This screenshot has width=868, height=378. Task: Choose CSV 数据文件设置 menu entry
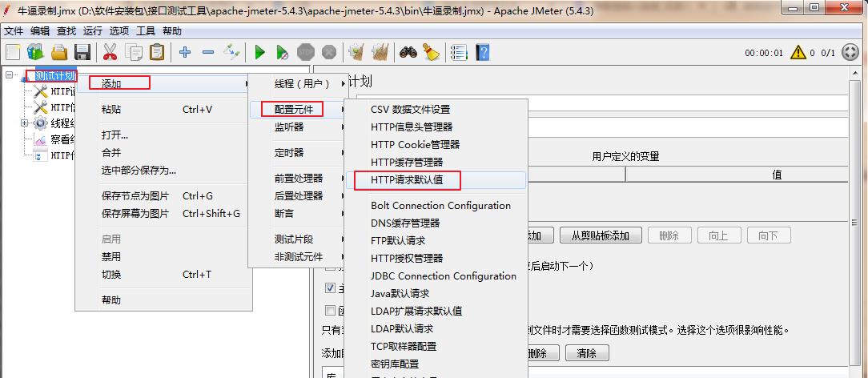coord(436,110)
